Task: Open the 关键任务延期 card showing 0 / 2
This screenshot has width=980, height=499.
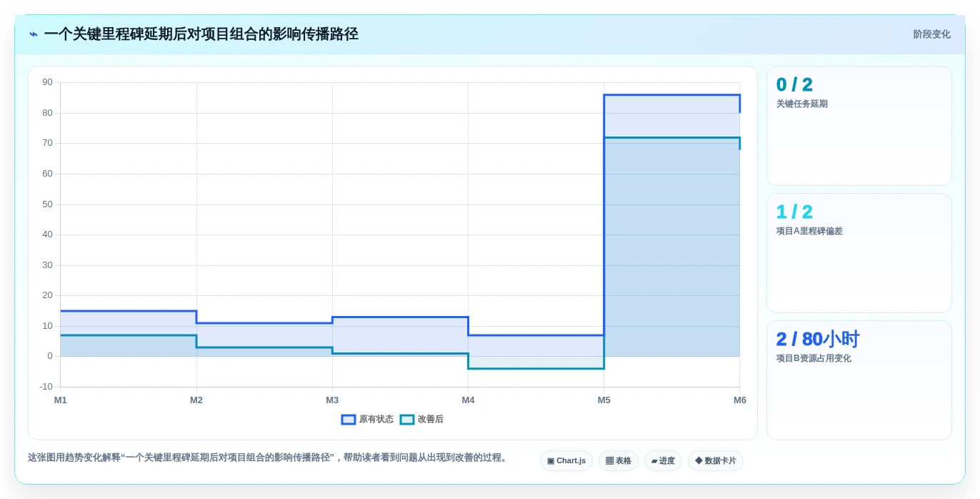Action: coord(859,126)
